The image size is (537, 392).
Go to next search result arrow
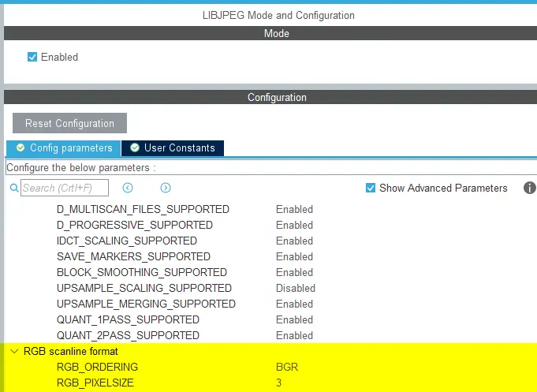[166, 188]
